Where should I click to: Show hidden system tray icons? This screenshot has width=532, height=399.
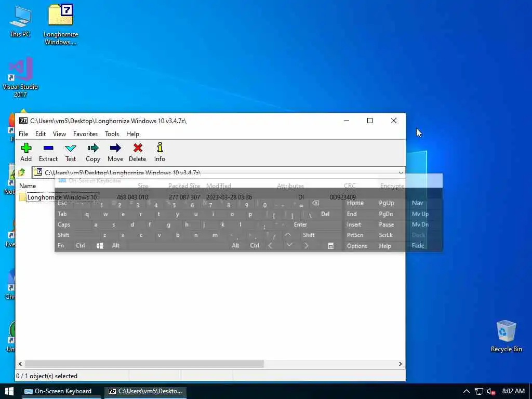[x=466, y=391]
